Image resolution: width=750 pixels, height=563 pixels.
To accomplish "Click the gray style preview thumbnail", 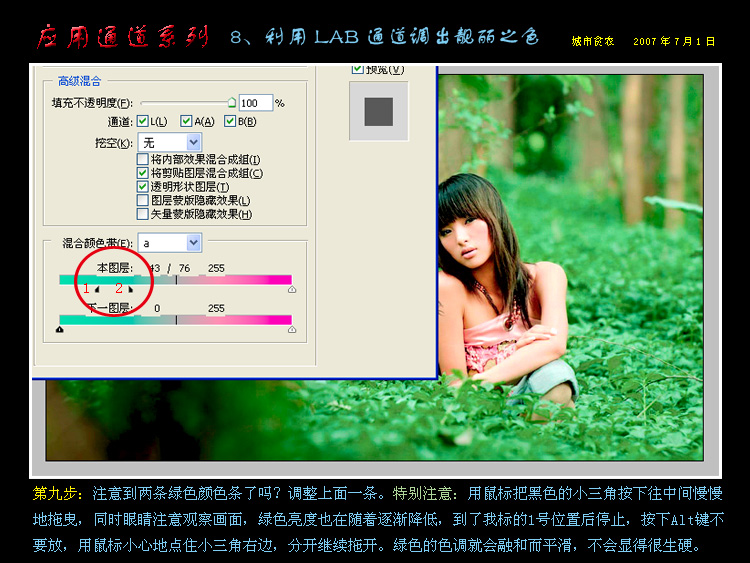I will (379, 111).
